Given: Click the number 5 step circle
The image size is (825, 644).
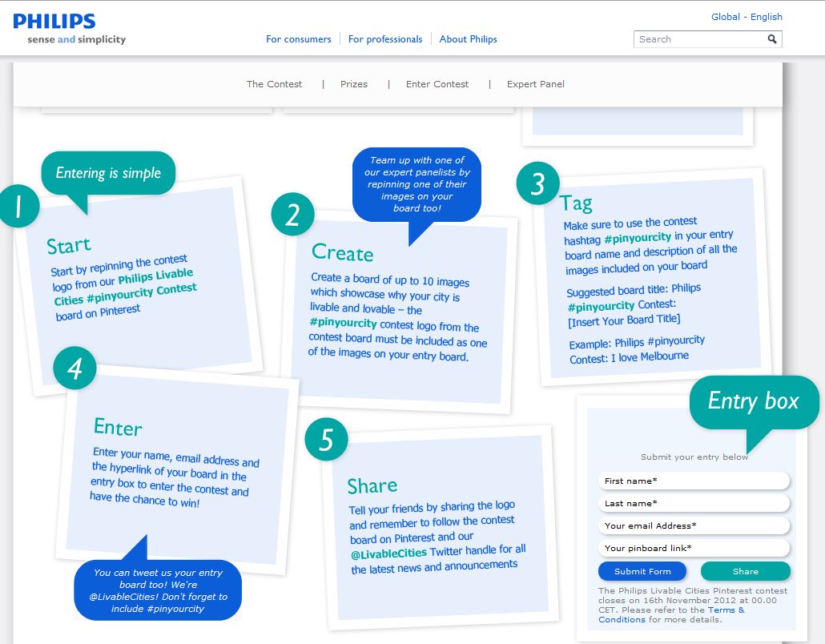Looking at the screenshot, I should click(326, 439).
